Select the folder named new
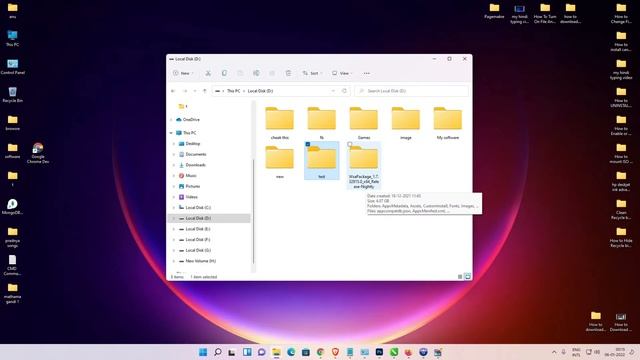Image resolution: width=640 pixels, height=360 pixels. 280,162
